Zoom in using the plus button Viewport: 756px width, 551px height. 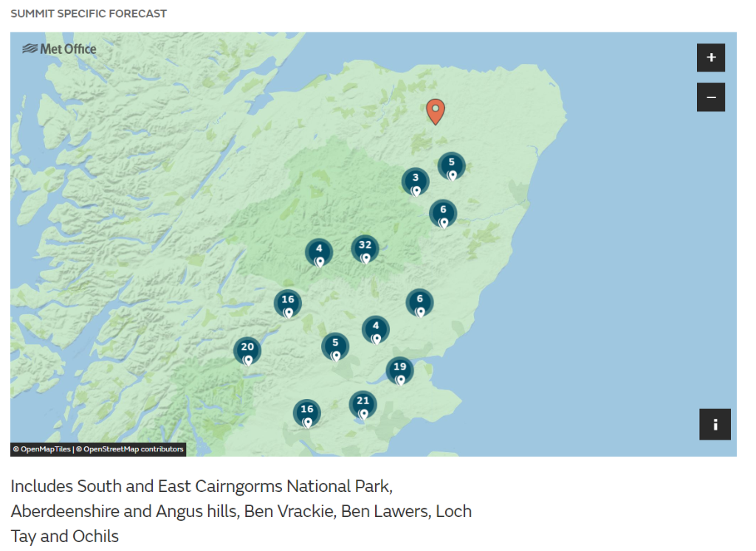[x=710, y=58]
